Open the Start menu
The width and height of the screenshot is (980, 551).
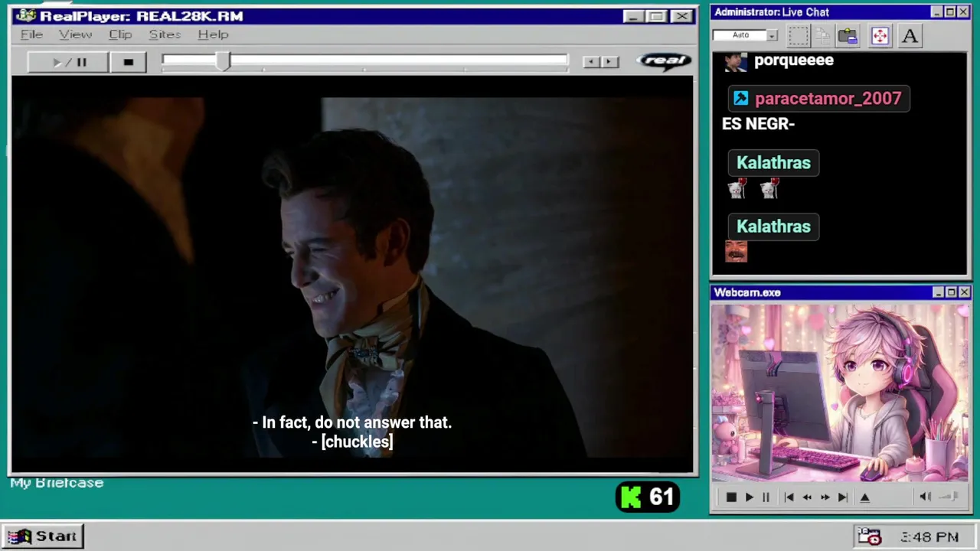coord(42,536)
